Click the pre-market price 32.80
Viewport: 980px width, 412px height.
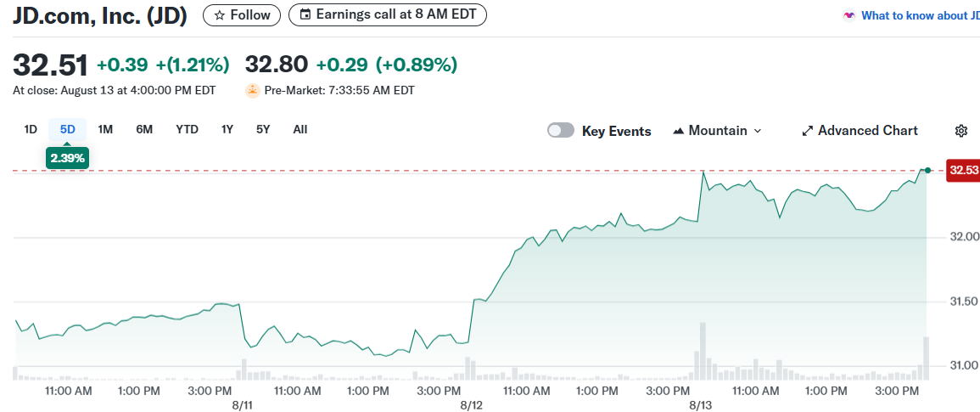[x=277, y=65]
